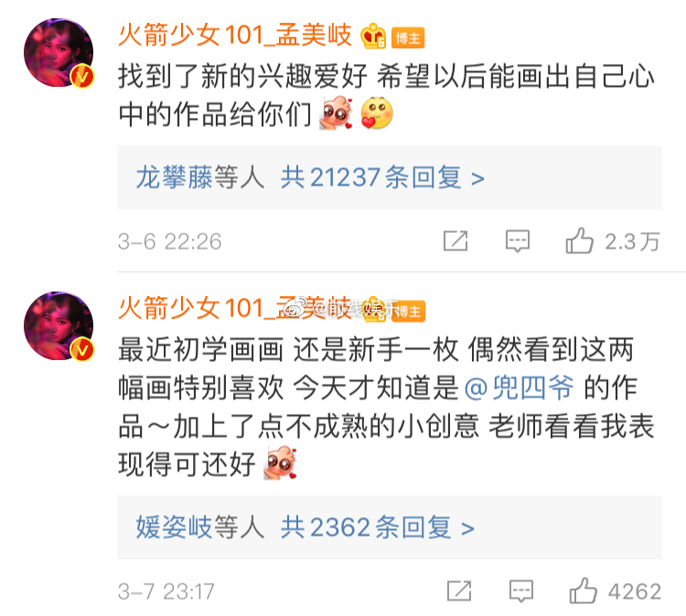Expand the 共21237条回复 reply thread
This screenshot has height=616, width=686.
coord(382,177)
